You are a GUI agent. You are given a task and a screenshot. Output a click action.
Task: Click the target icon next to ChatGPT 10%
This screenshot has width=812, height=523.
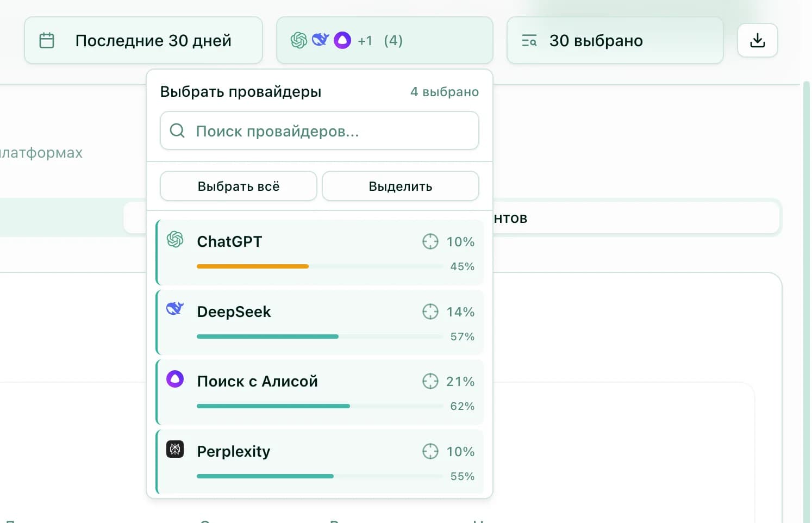point(430,241)
